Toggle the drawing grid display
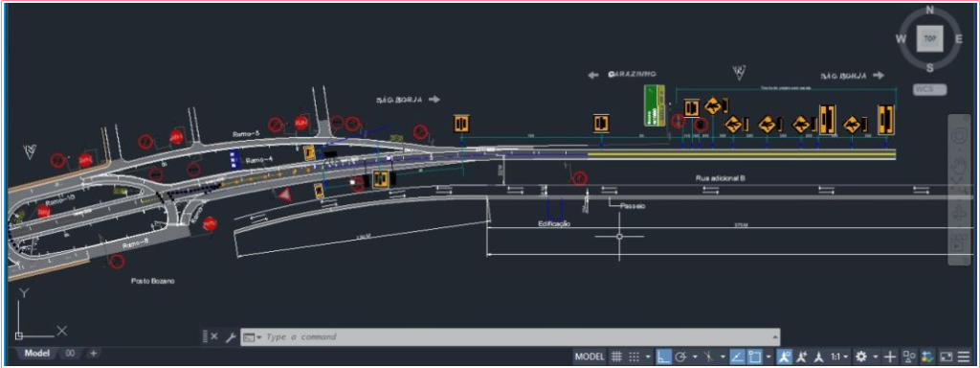980x368 pixels. pyautogui.click(x=616, y=356)
